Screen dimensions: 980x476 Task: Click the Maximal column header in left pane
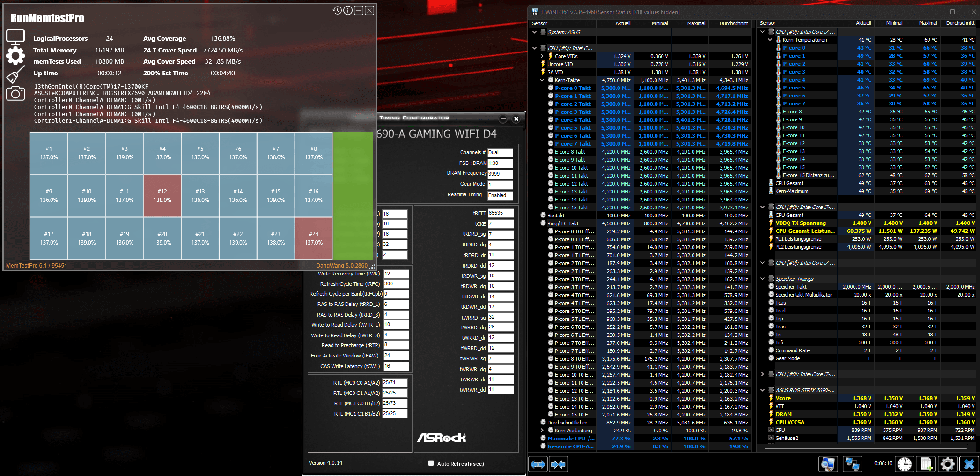point(690,23)
